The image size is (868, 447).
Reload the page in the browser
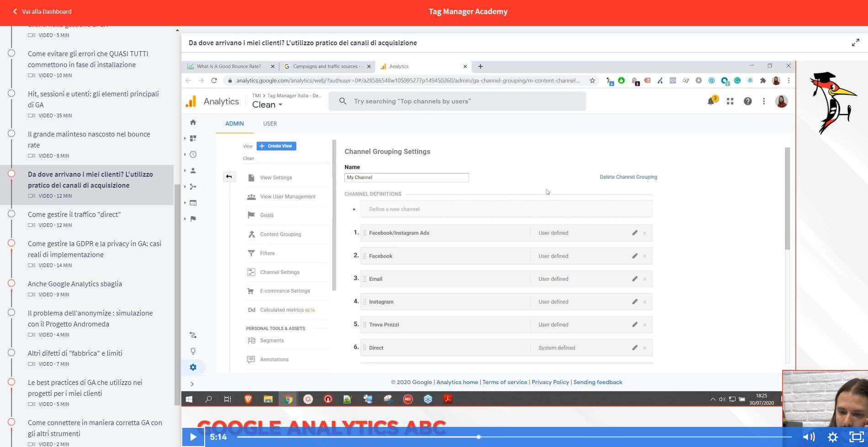tap(214, 80)
